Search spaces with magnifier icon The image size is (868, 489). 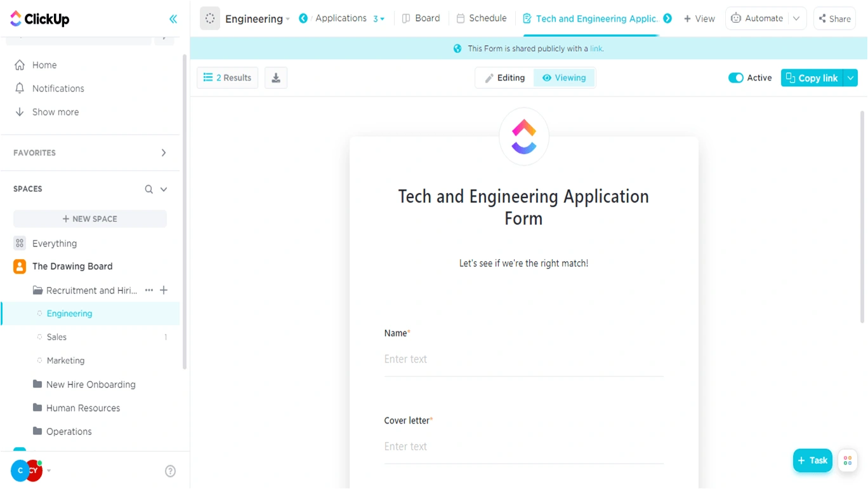click(x=148, y=189)
